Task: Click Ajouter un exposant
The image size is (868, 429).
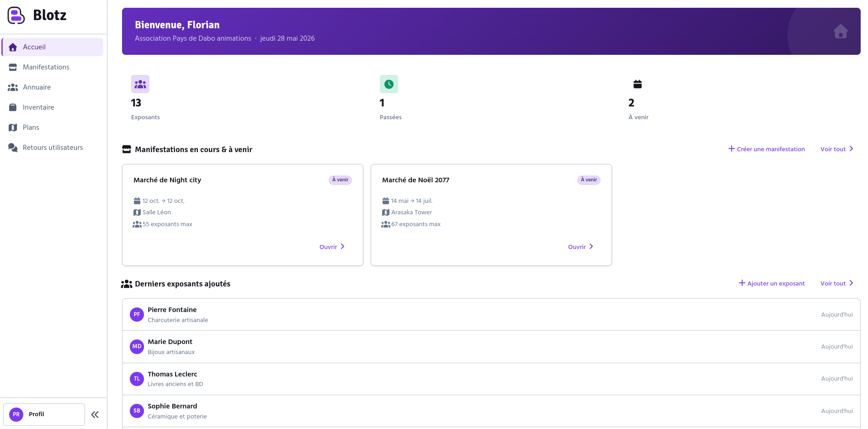Action: pyautogui.click(x=772, y=283)
